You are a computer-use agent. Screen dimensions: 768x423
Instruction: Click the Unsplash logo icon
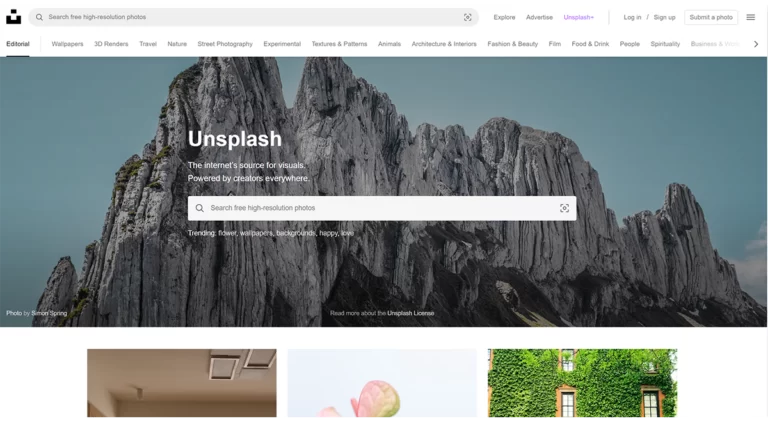(13, 17)
